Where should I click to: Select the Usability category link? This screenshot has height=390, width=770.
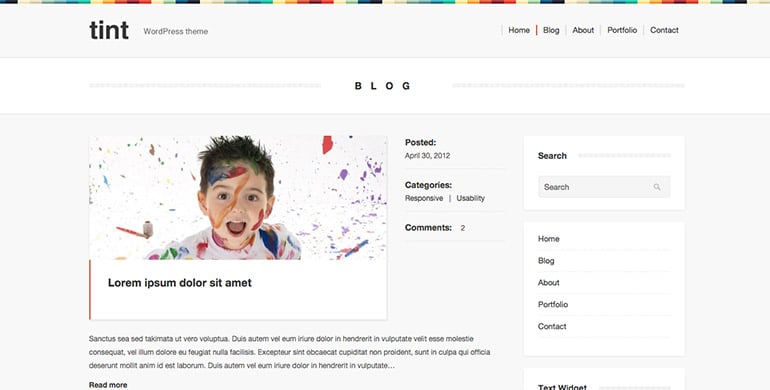470,198
